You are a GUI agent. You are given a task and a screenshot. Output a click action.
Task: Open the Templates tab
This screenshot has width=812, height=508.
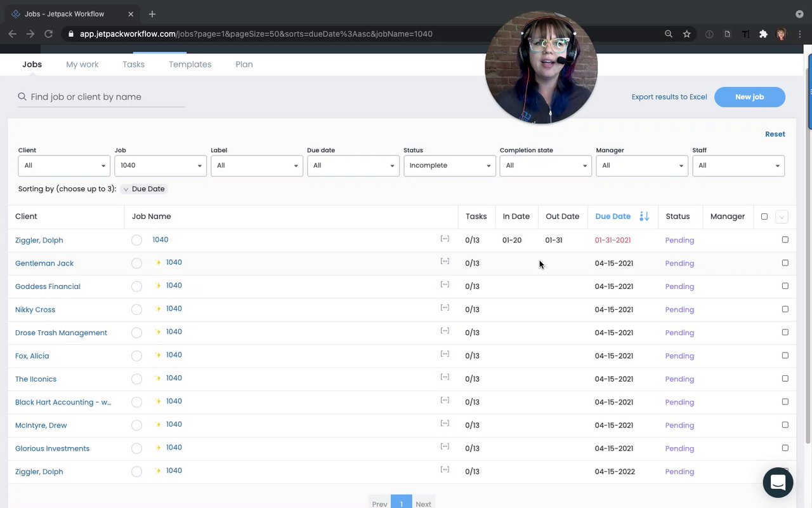190,64
